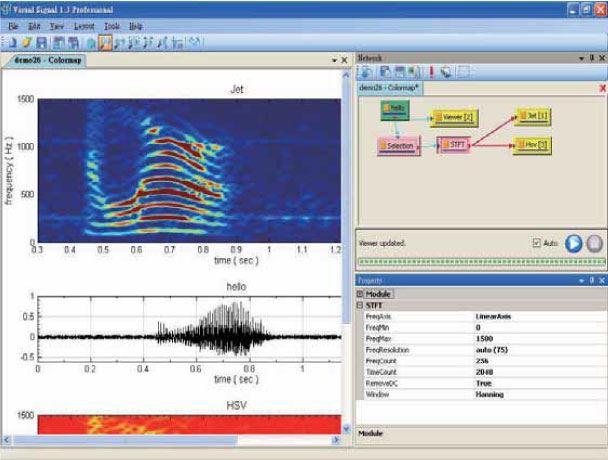Click the Window property value Hanning

point(490,395)
